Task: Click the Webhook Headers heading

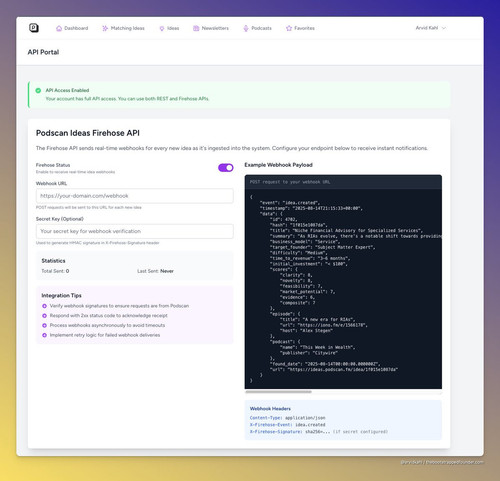Action: tap(270, 409)
